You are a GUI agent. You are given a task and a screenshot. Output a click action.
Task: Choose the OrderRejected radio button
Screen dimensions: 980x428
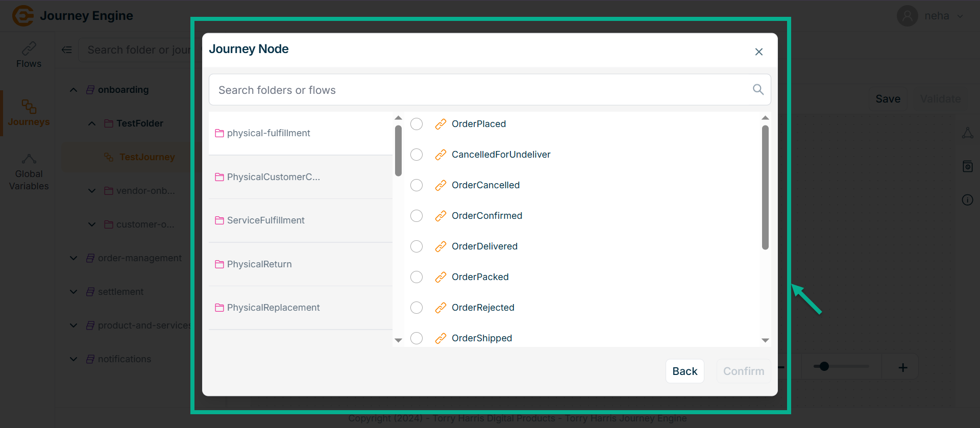click(416, 308)
